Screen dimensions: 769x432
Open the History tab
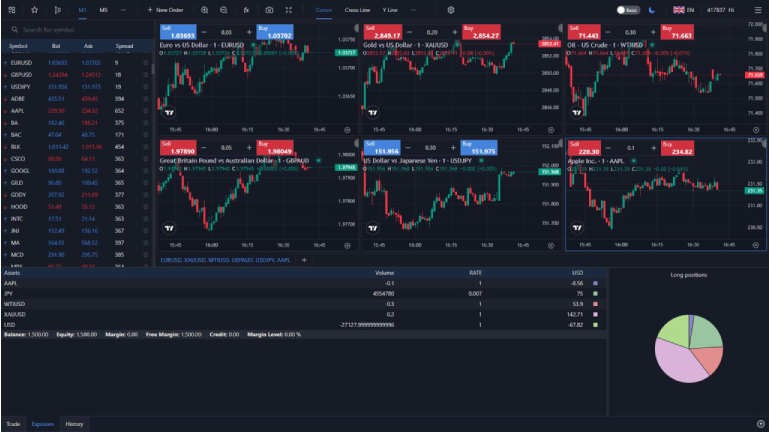pyautogui.click(x=74, y=424)
